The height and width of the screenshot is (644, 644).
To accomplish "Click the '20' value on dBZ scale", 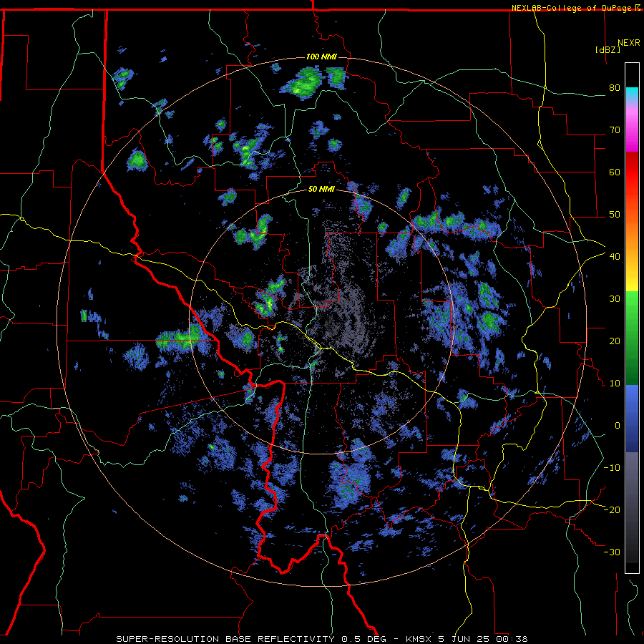I will pos(615,341).
